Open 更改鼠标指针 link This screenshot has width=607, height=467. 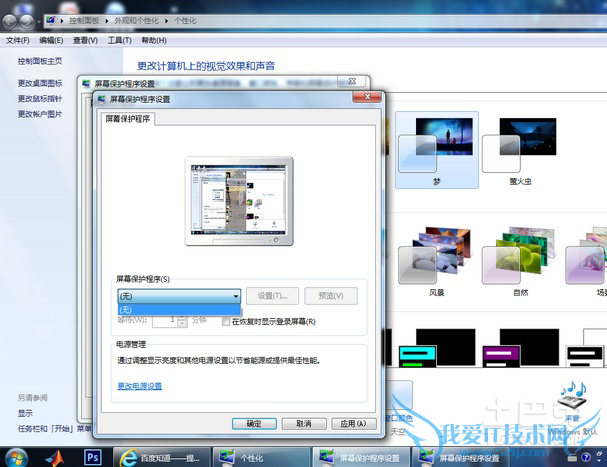40,99
